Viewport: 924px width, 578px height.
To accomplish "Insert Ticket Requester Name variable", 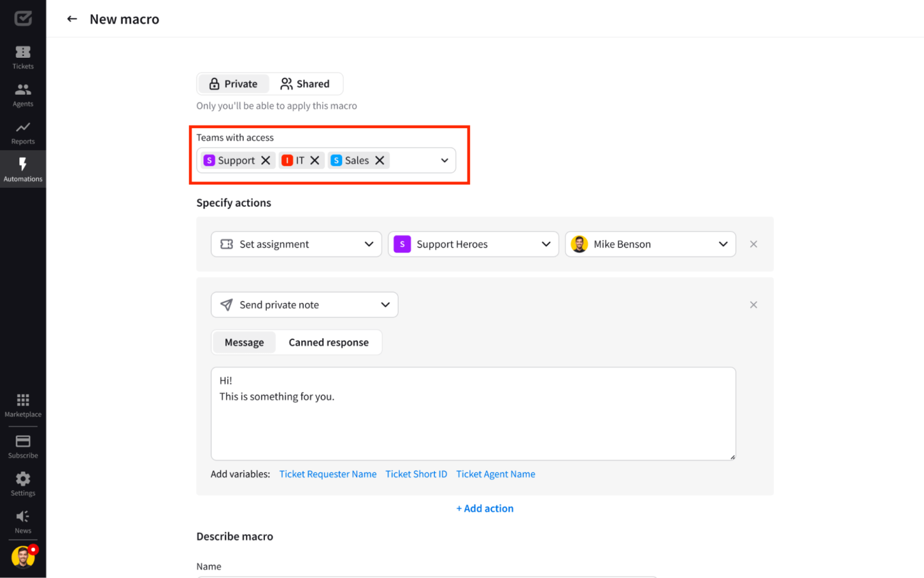I will coord(328,474).
